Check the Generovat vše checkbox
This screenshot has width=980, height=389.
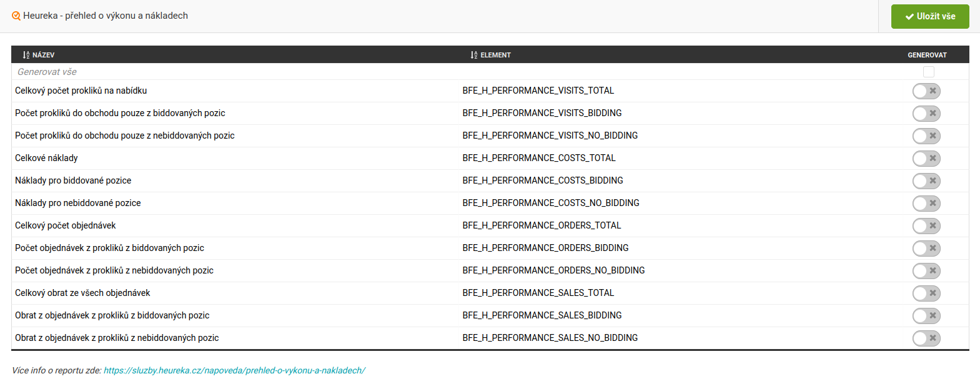coord(928,72)
